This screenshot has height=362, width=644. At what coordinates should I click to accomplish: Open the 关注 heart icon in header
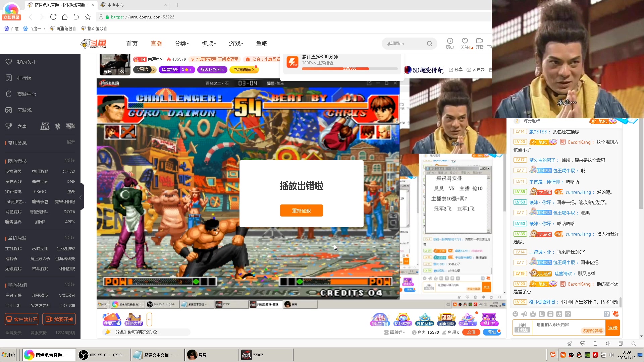tap(465, 43)
